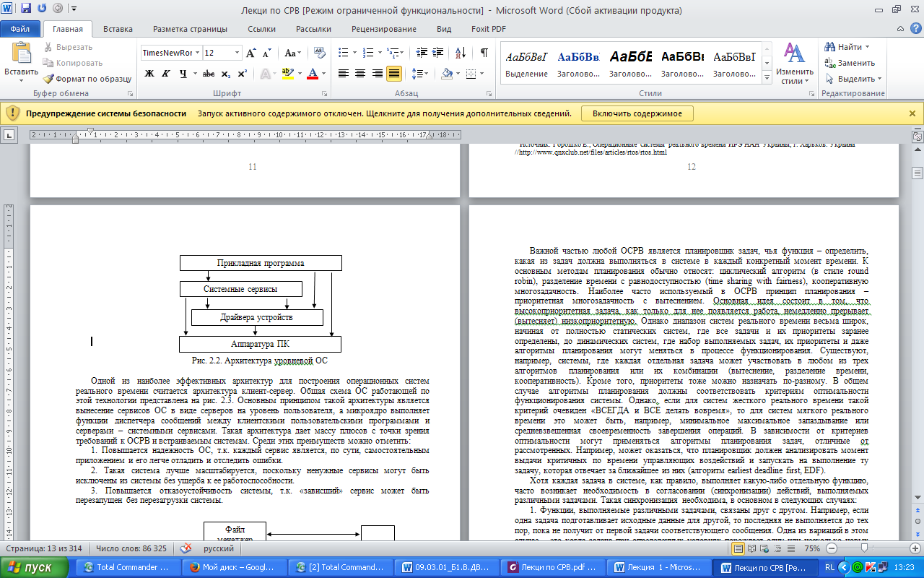Click the yellow text highlight color button
Viewport: 924px width, 578px height.
tap(287, 74)
